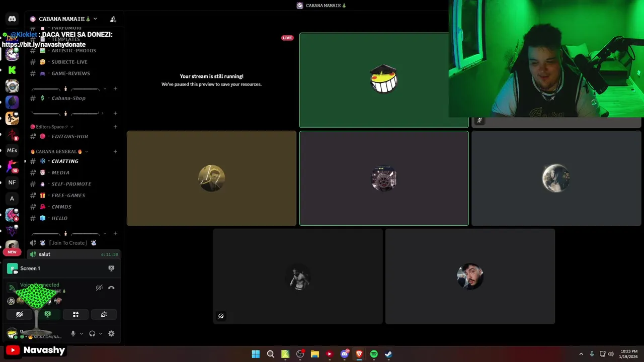Open Windows Start menu
The image size is (644, 362).
pos(256,354)
